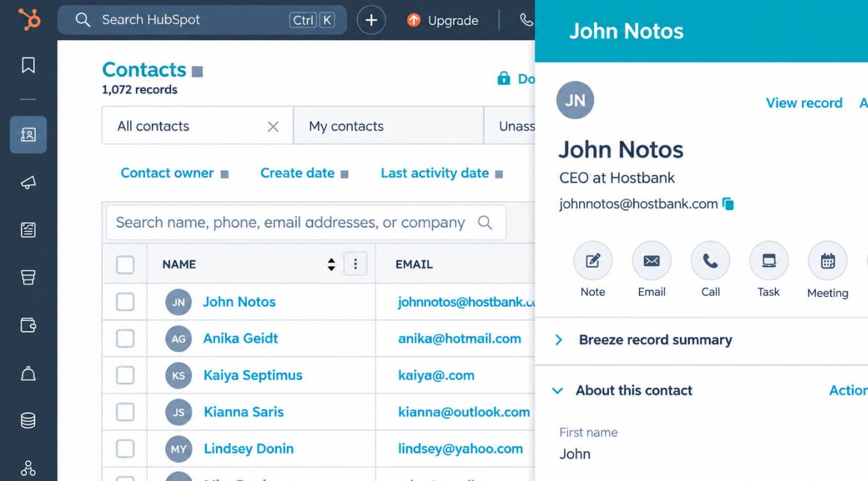Sort contacts by NAME column arrows

pos(331,264)
